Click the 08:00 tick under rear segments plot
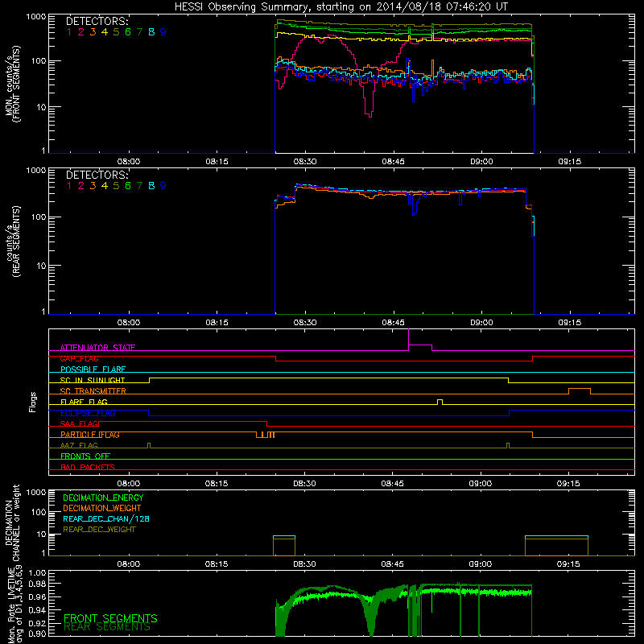Viewport: 644px width, 644px height. click(x=129, y=323)
